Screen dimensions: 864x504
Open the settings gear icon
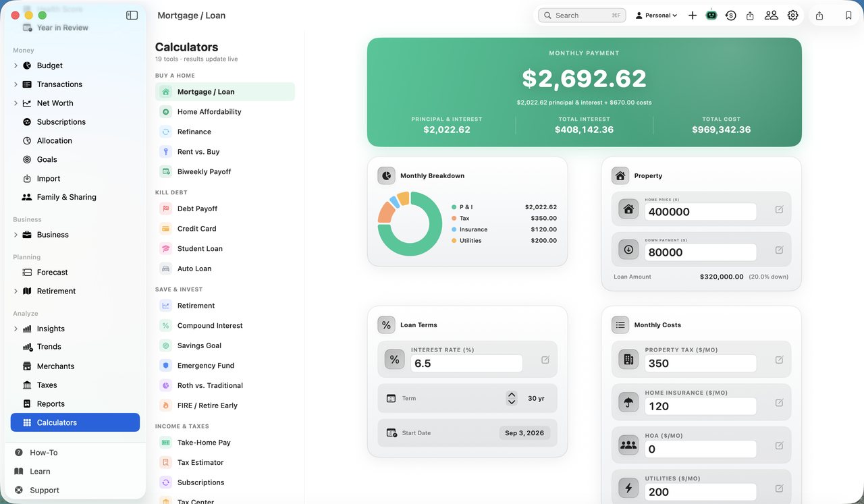click(x=793, y=15)
